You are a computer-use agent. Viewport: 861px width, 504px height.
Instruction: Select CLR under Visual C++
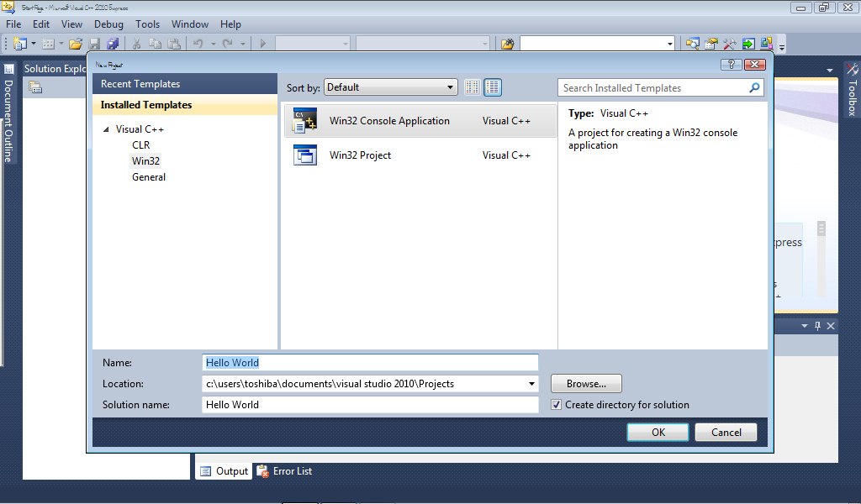click(140, 144)
